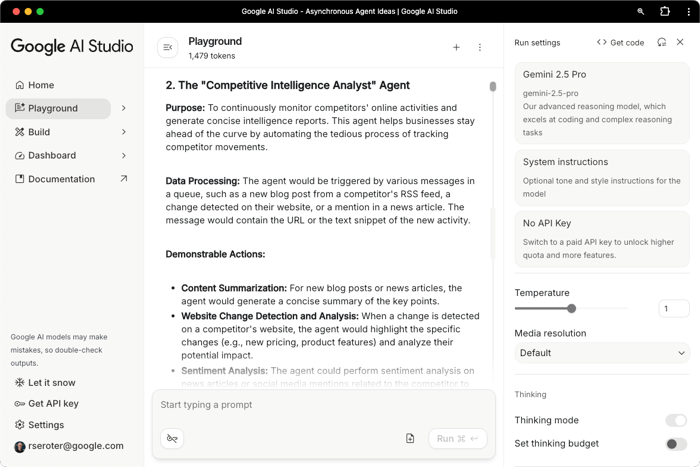Expand the Playground sidebar section
700x467 pixels.
click(x=124, y=108)
